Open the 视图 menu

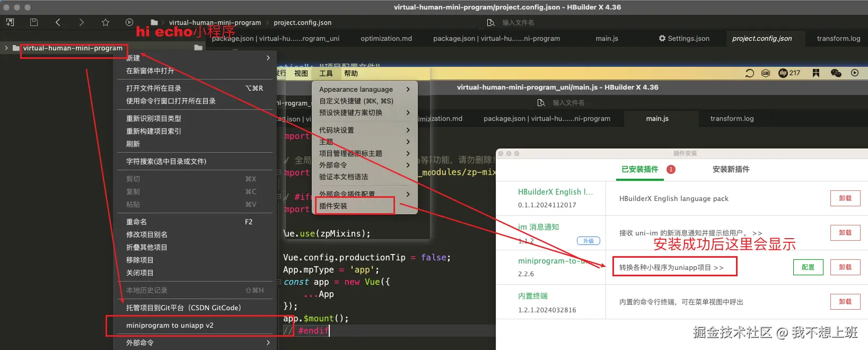click(x=301, y=73)
